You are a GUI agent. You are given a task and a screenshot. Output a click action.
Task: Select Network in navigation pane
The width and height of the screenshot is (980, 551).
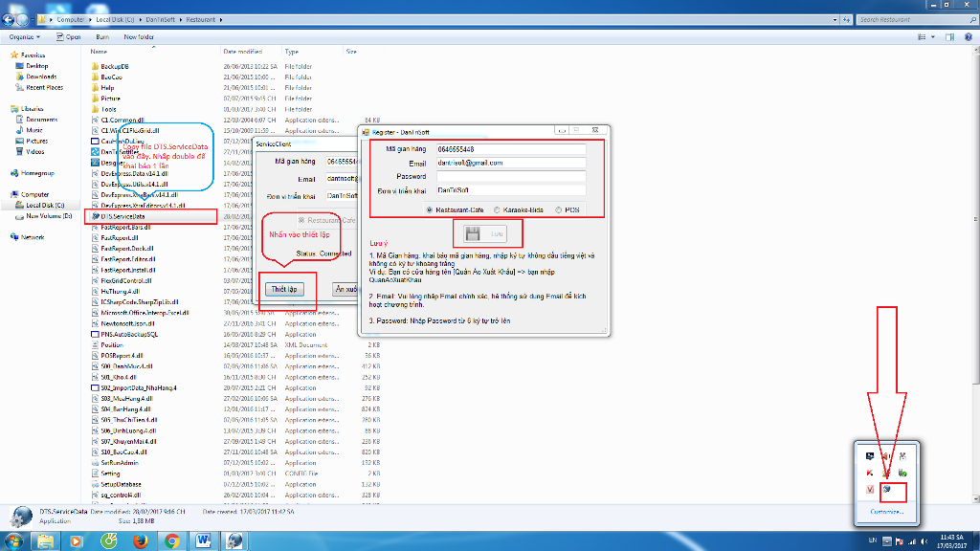pos(33,237)
